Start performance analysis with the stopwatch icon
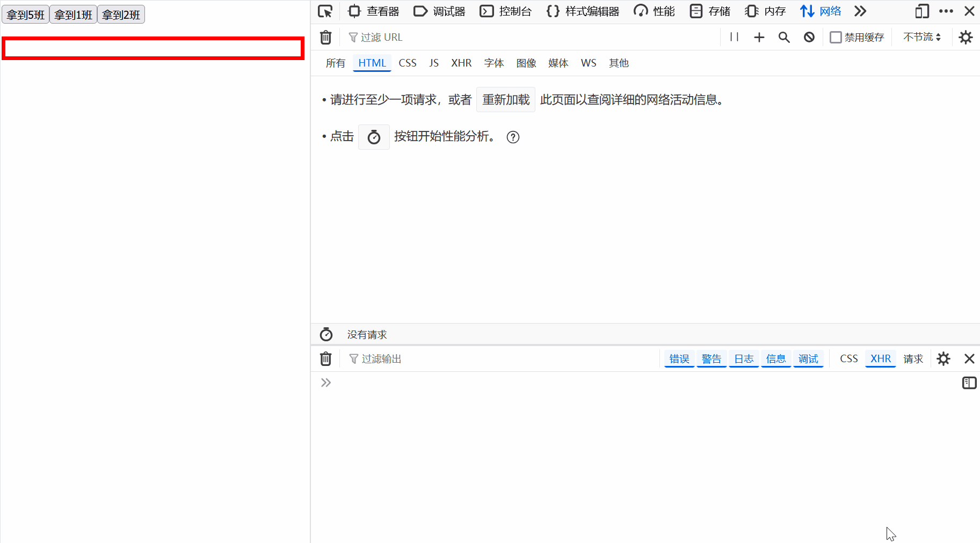 click(x=374, y=137)
